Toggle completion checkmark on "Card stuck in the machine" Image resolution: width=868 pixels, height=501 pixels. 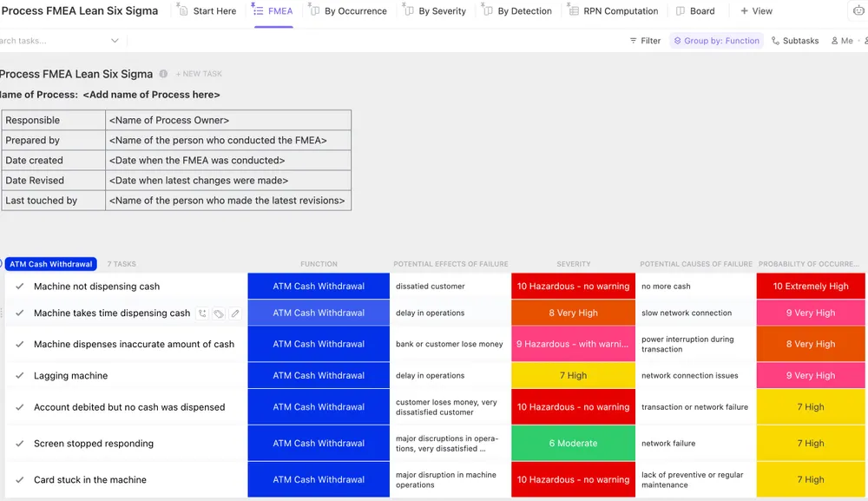pos(19,479)
